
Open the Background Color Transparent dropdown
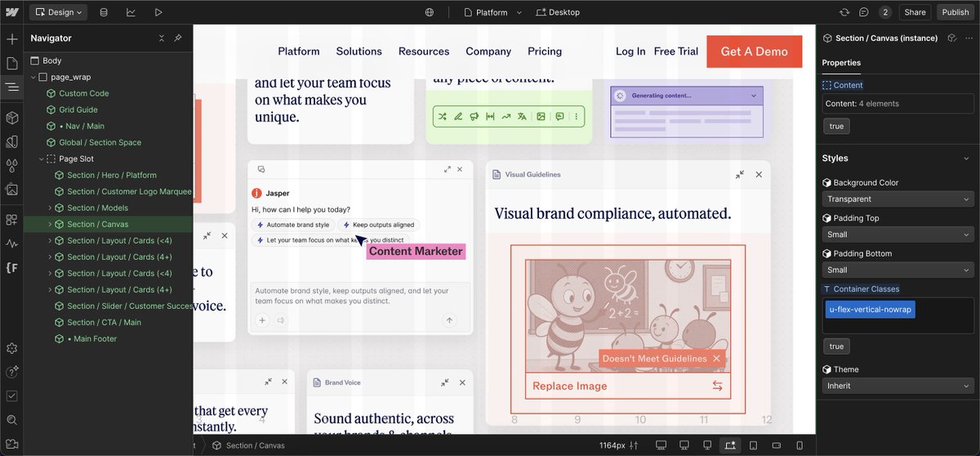(898, 199)
